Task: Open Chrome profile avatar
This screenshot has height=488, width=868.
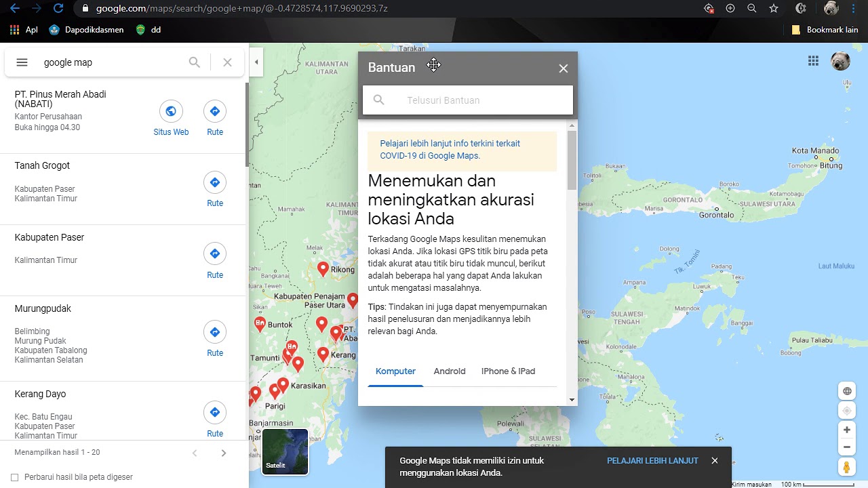Action: 831,8
